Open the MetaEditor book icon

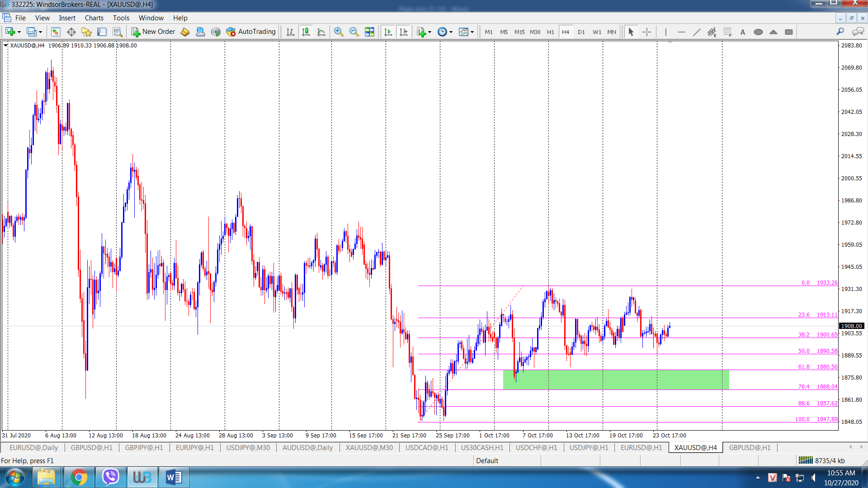click(x=185, y=32)
